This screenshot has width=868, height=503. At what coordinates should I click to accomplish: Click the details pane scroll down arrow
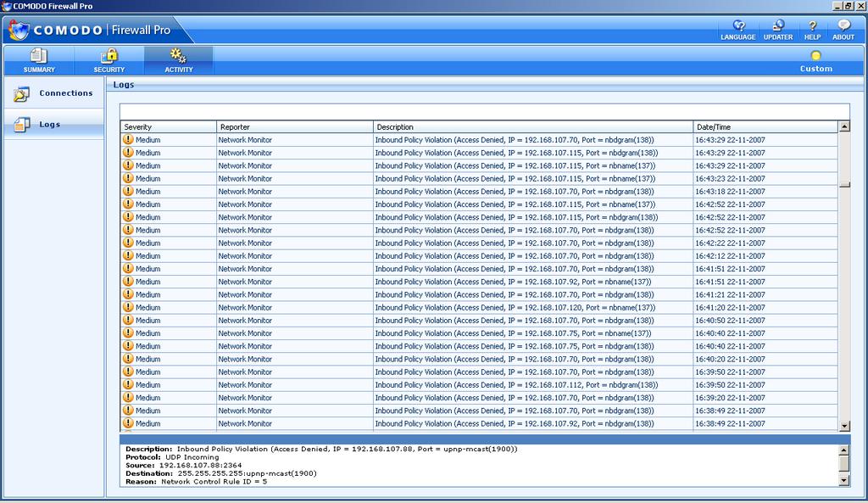pyautogui.click(x=844, y=481)
